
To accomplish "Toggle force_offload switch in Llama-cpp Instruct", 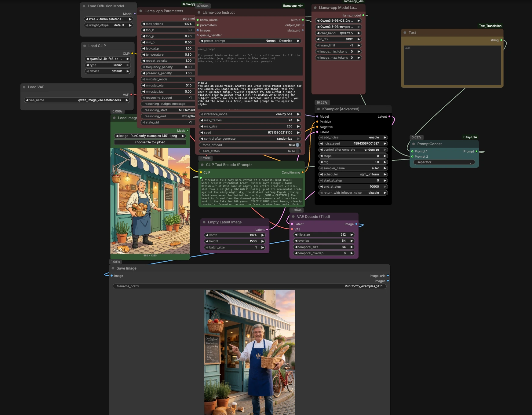I will click(297, 145).
